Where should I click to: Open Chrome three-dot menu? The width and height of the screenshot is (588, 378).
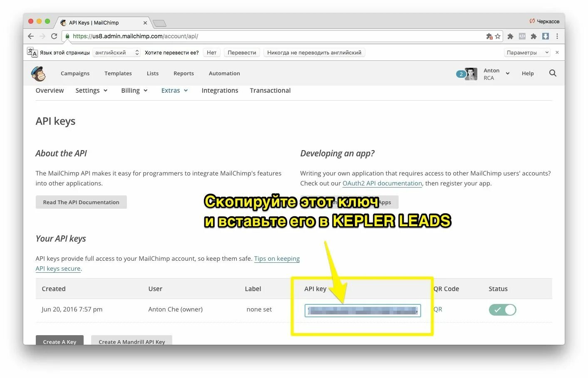click(x=557, y=36)
